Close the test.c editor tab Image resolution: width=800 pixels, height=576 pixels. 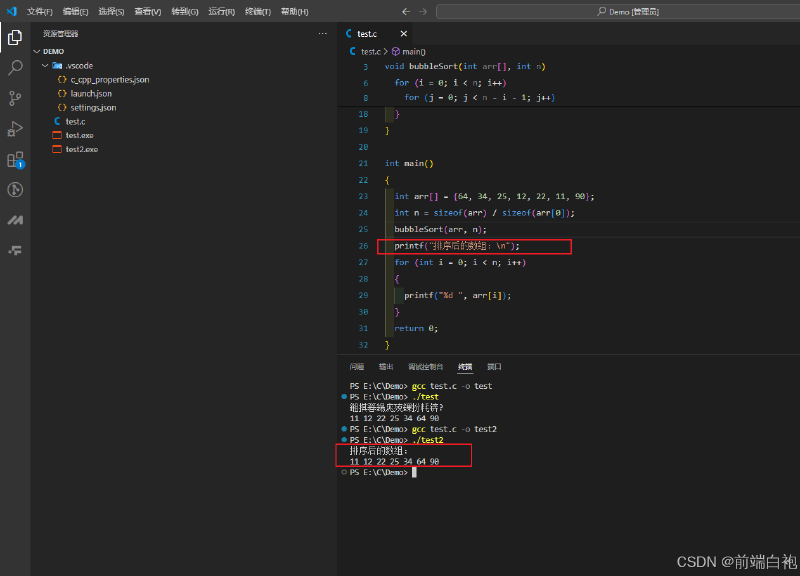pyautogui.click(x=404, y=34)
